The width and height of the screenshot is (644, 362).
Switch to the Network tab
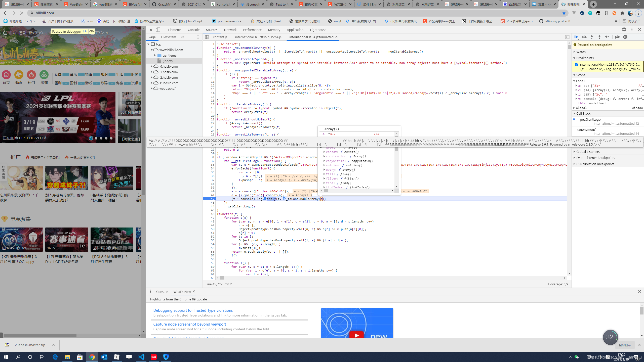[230, 30]
